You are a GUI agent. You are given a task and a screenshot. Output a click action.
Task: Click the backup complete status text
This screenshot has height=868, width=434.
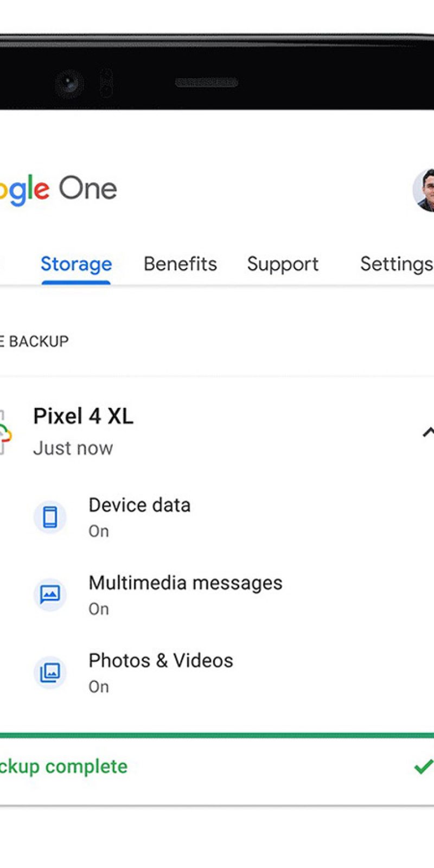(x=63, y=767)
